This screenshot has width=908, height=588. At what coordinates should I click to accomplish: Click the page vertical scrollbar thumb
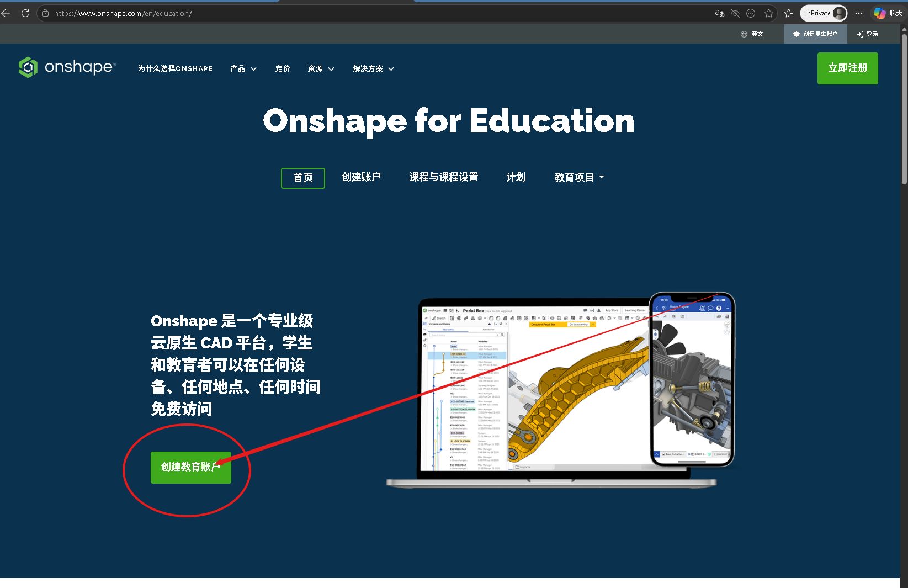coord(904,109)
